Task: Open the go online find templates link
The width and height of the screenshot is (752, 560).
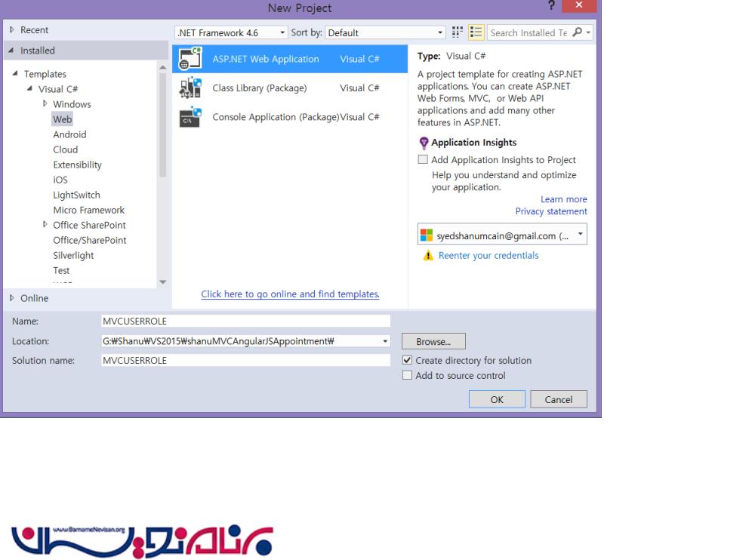Action: [x=290, y=294]
